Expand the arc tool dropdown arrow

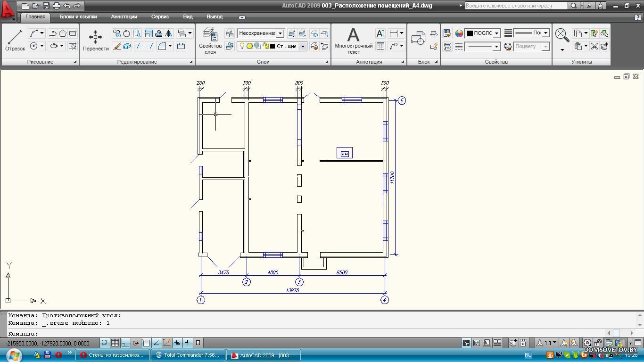42,33
